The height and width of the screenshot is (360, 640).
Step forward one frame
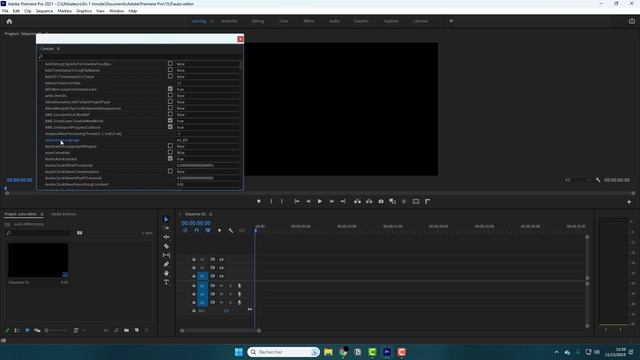pos(331,201)
